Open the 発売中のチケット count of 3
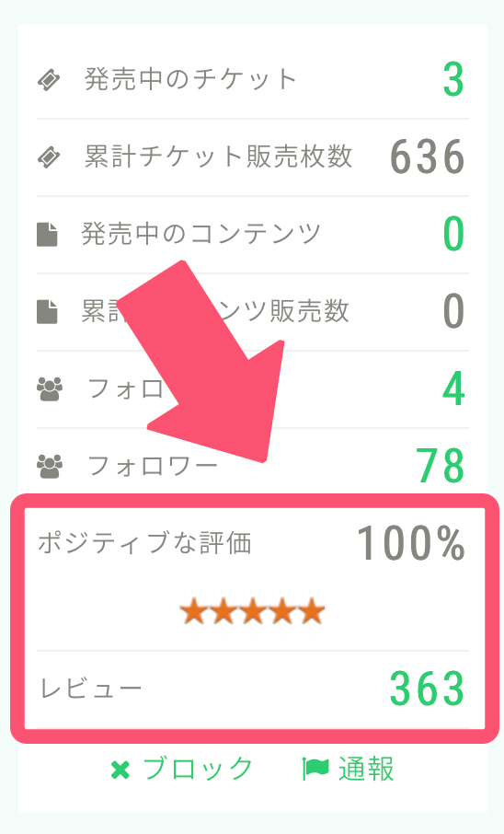Screen dimensions: 504x834 click(x=453, y=80)
